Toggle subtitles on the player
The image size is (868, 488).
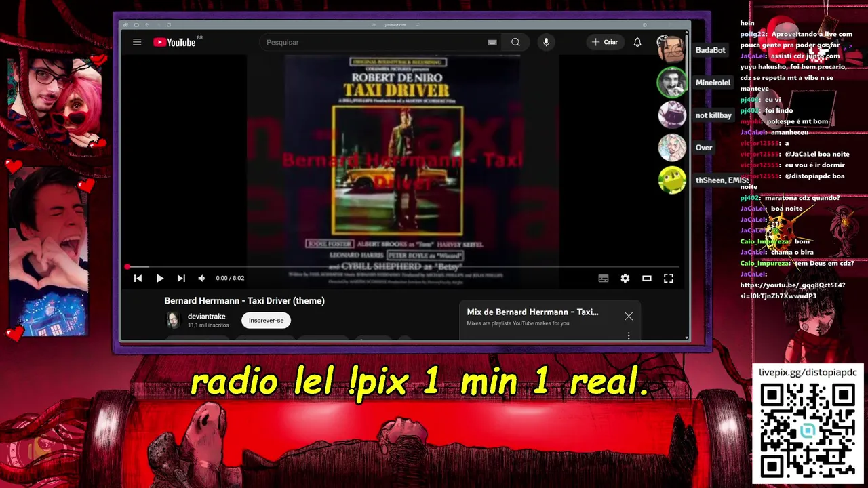[604, 278]
